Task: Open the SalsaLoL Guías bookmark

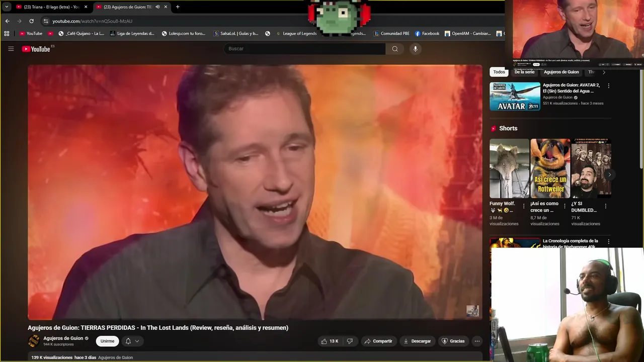Action: (236, 34)
